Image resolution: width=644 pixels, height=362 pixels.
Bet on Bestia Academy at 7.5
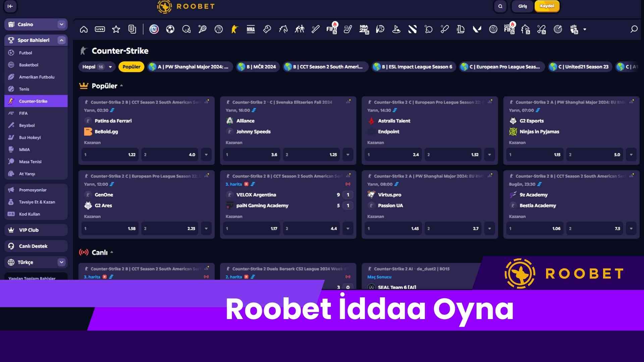tap(595, 229)
